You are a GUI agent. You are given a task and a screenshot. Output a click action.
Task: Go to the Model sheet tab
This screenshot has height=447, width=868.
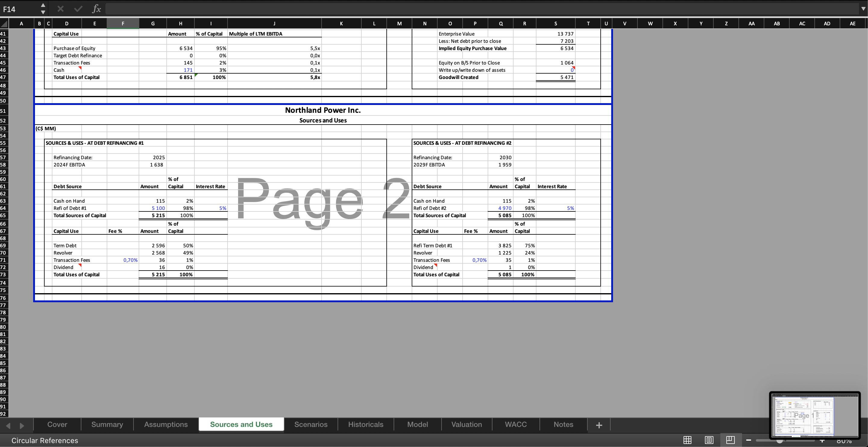click(417, 424)
